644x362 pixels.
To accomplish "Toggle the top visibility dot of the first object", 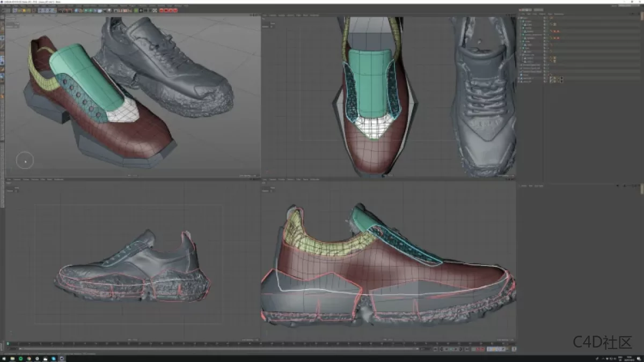I will 544,17.
